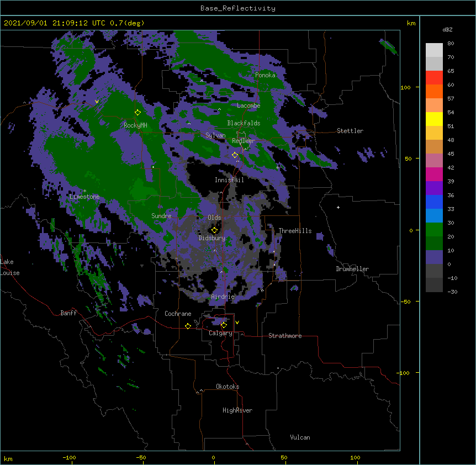Select the 80 dBZ light gray swatch
Screen dimensions: 476x465
[434, 50]
